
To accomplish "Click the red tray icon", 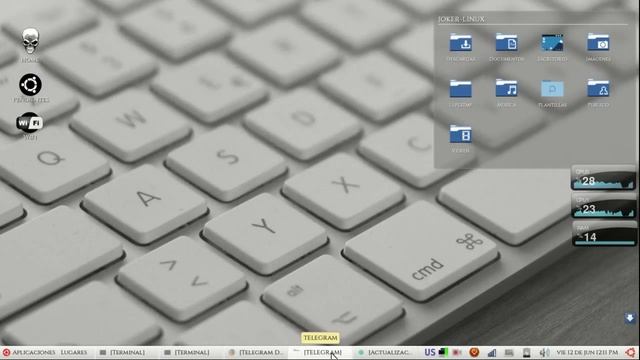I will coord(457,352).
